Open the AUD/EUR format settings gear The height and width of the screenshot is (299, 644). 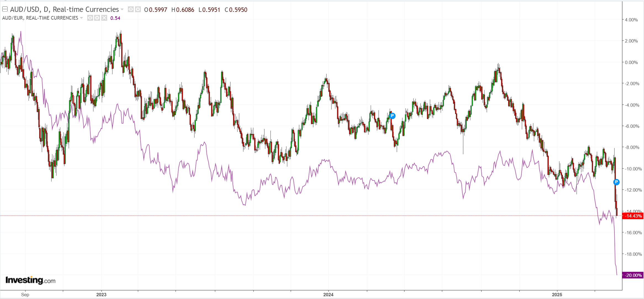click(x=97, y=18)
